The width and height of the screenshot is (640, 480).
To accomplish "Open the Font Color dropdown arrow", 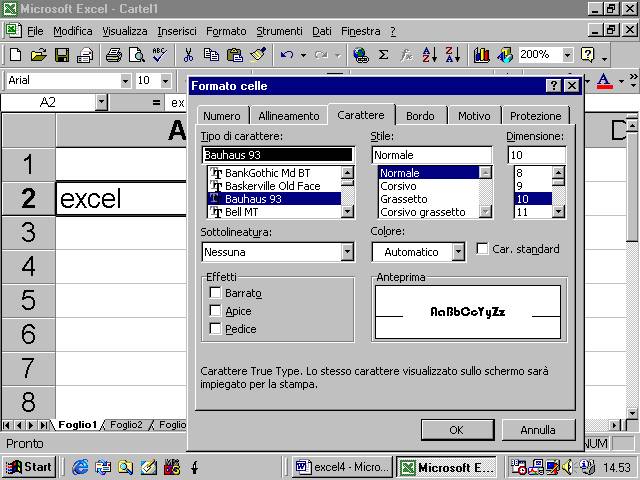I will click(x=621, y=81).
